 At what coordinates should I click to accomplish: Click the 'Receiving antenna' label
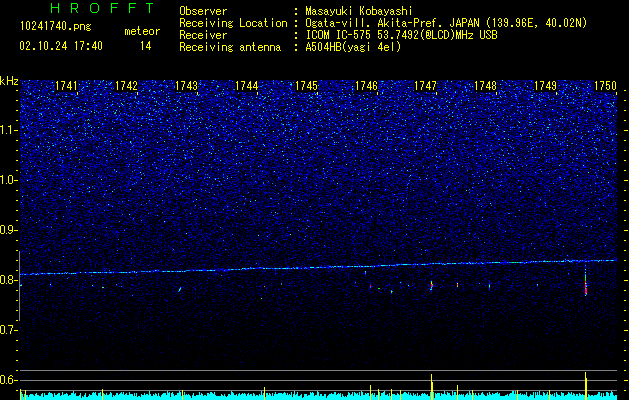(x=230, y=47)
